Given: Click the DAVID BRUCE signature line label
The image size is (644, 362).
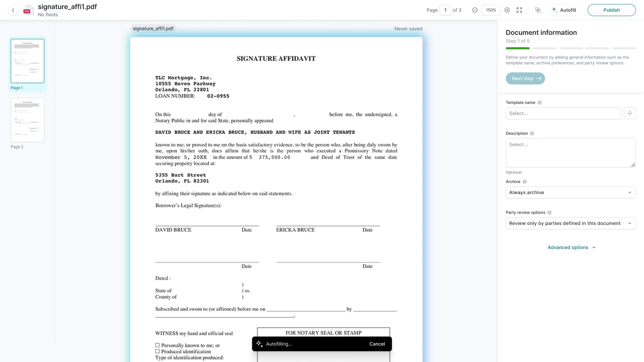Looking at the screenshot, I should click(x=173, y=230).
